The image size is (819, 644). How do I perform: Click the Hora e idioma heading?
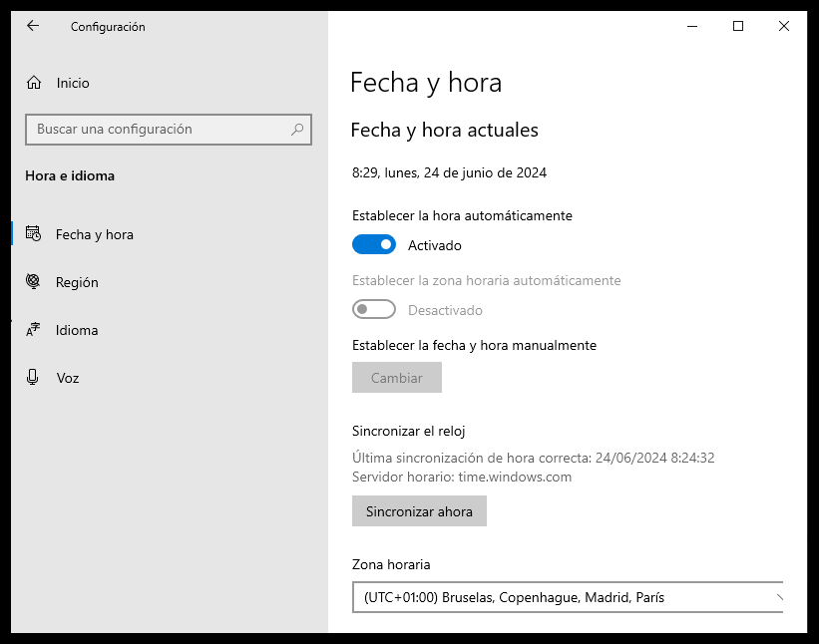pos(70,175)
